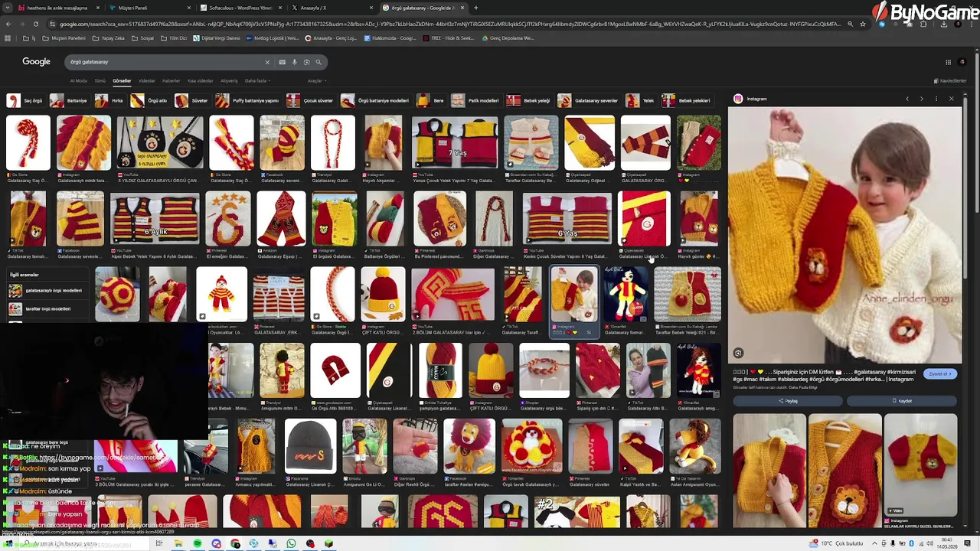Screen dimensions: 980x551
Task: Open the 6 Yaş sweater thumbnail
Action: click(567, 218)
